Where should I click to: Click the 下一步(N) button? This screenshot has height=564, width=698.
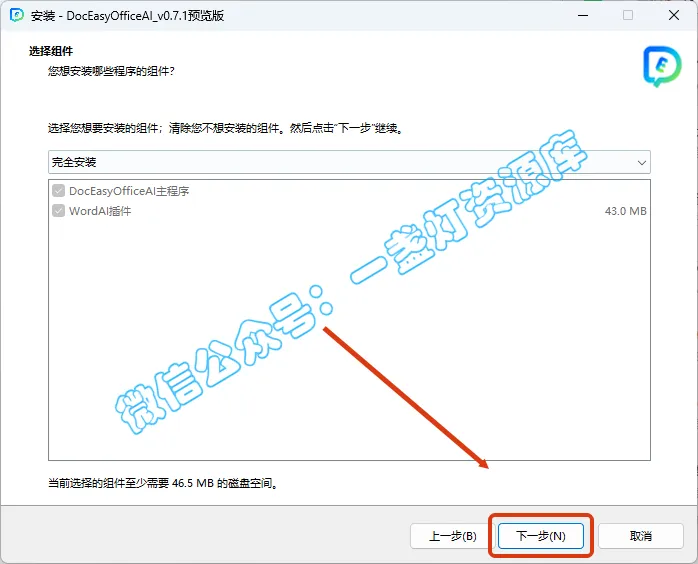coord(540,536)
